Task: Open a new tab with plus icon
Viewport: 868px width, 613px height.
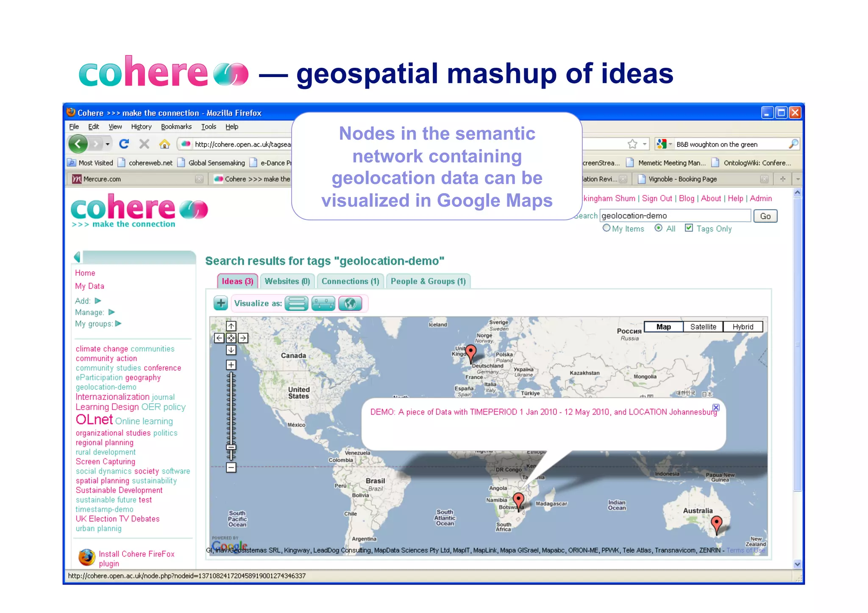Action: pos(783,179)
